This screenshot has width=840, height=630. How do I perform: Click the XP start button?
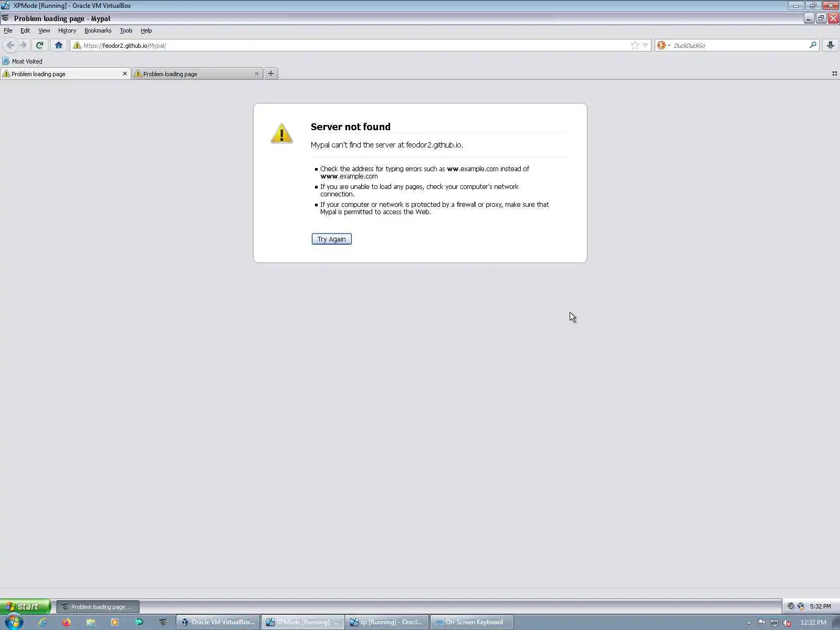25,606
